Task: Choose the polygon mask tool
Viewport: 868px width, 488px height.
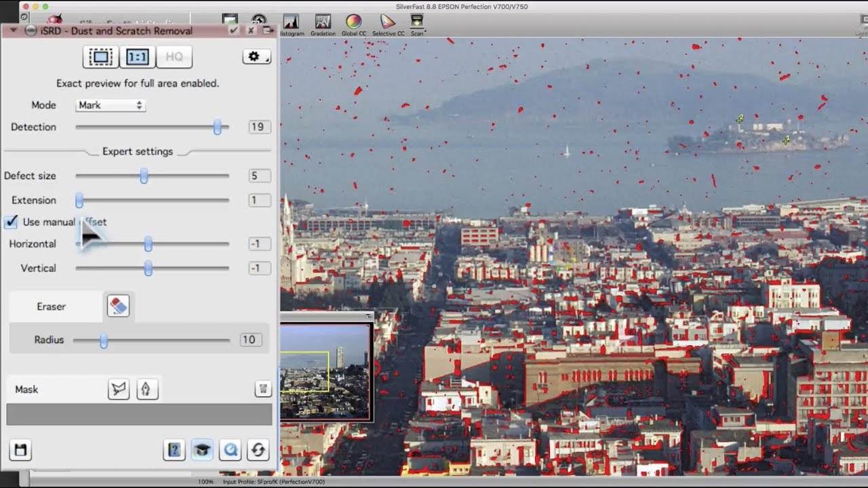Action: coord(119,389)
